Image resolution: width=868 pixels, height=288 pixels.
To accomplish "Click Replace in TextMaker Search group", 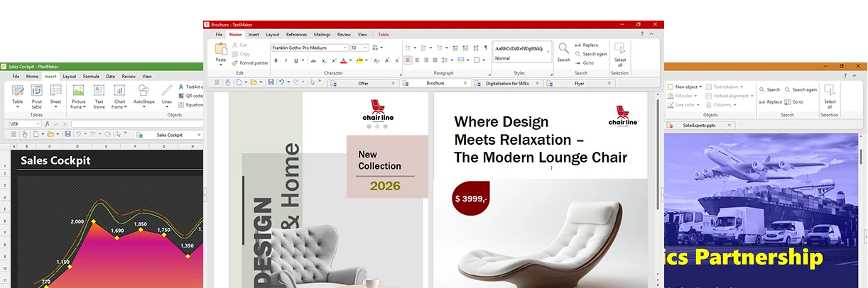I will 586,45.
